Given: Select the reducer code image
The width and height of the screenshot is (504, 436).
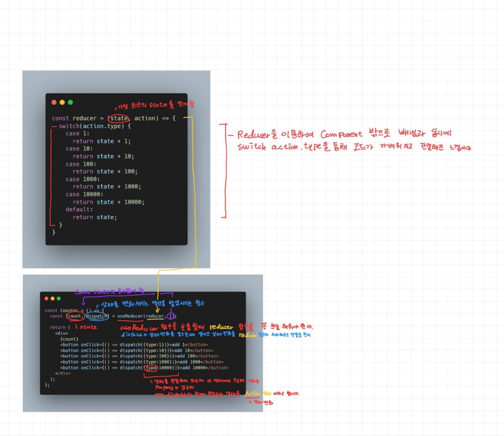Looking at the screenshot, I should pyautogui.click(x=116, y=169).
